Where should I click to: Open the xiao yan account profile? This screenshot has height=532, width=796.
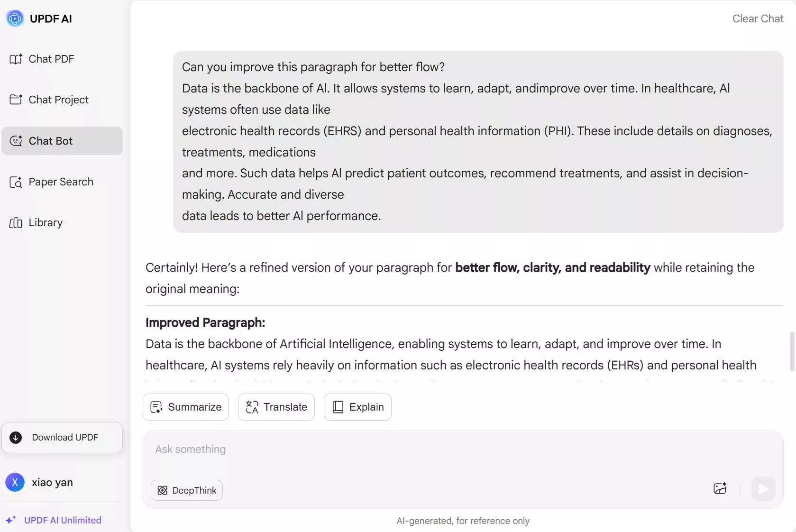click(52, 483)
